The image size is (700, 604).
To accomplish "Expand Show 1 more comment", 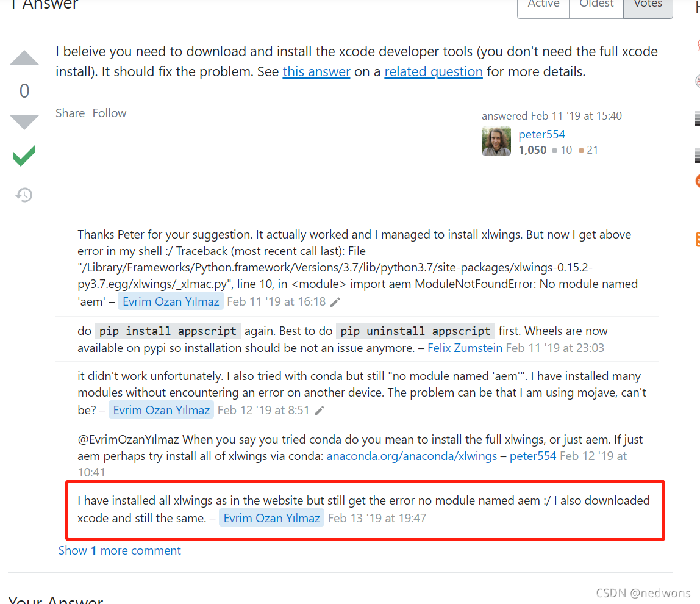I will coord(120,550).
